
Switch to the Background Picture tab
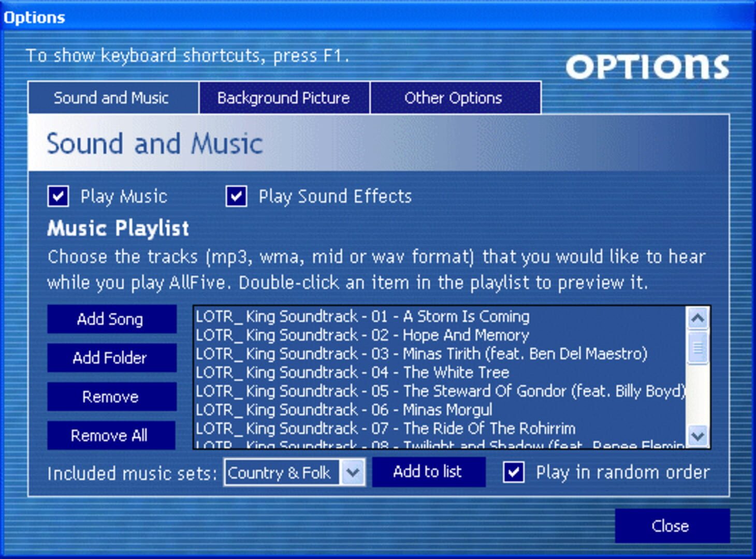pyautogui.click(x=284, y=98)
